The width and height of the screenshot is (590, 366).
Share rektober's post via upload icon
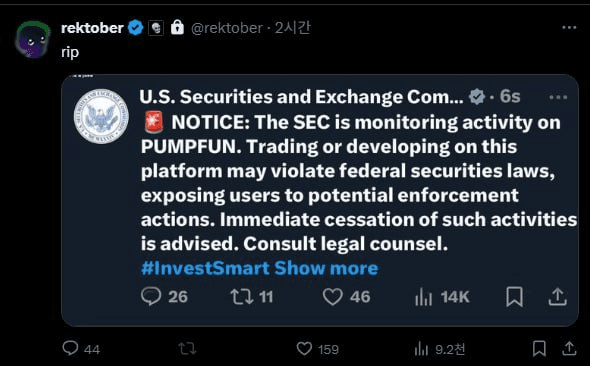click(x=569, y=348)
